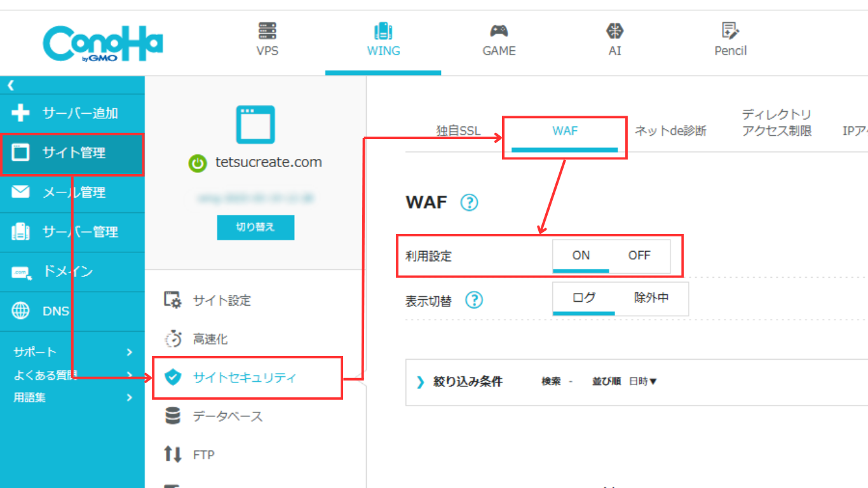Click the WAF help question mark icon
868x488 pixels.
469,203
